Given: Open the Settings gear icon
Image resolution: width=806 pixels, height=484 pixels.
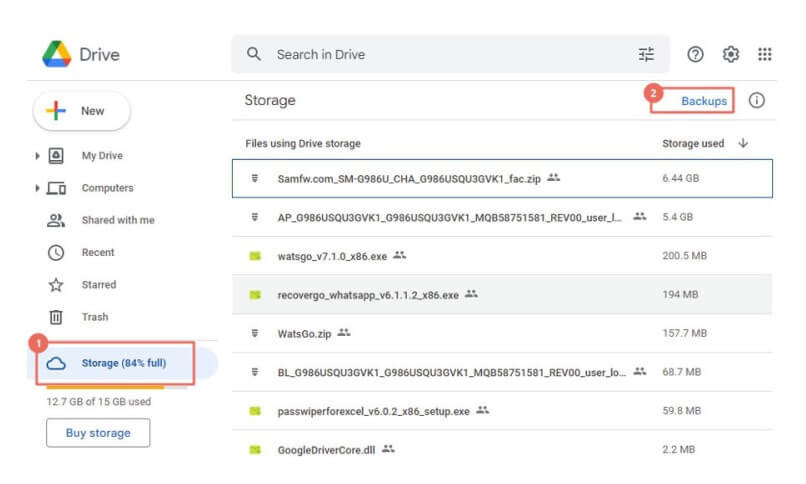Looking at the screenshot, I should pyautogui.click(x=730, y=54).
